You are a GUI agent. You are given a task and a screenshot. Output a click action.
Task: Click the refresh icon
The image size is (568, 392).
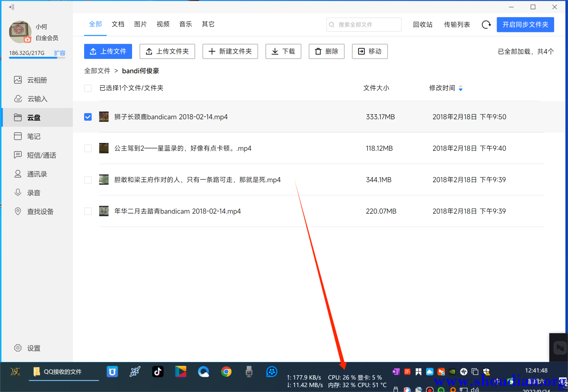coord(486,24)
